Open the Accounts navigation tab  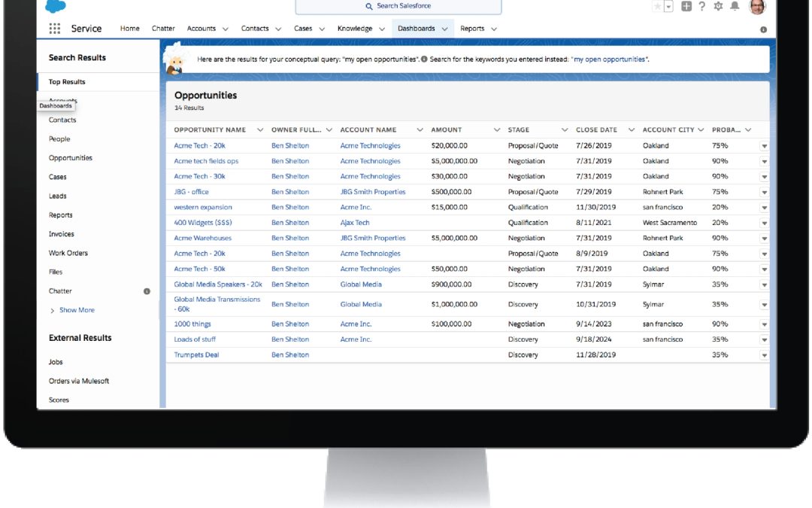click(201, 29)
